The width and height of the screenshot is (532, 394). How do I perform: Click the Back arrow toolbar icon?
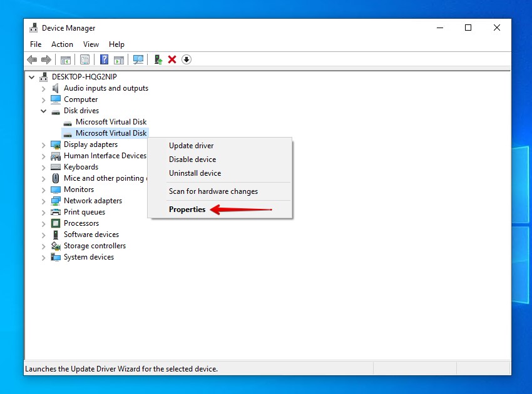click(32, 59)
